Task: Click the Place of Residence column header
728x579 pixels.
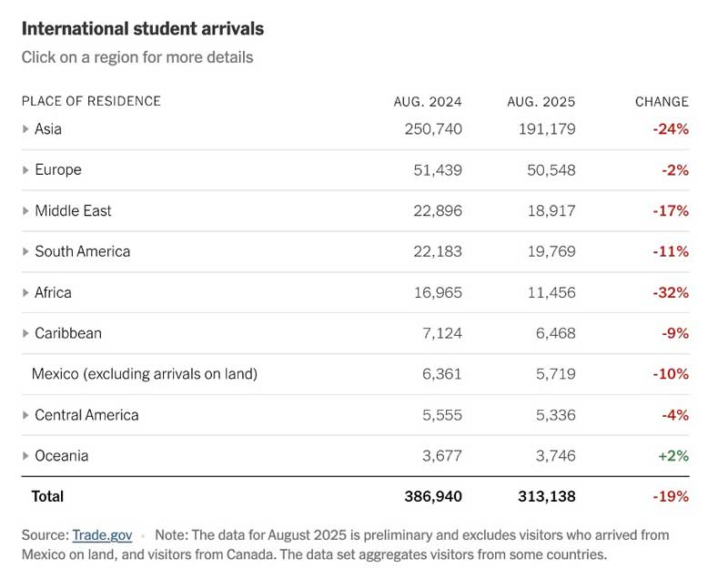Action: coord(91,101)
